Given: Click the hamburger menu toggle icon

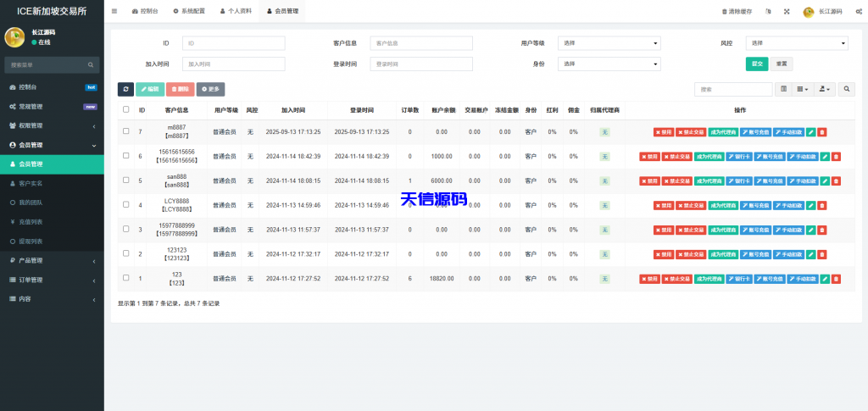Looking at the screenshot, I should click(114, 12).
